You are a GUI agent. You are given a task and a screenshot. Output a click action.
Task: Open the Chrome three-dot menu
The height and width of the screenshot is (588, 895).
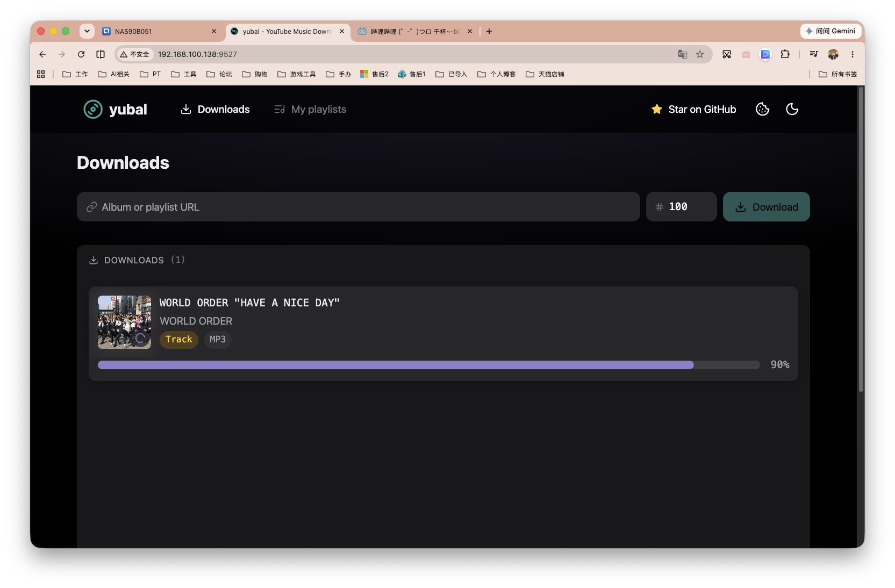click(x=852, y=54)
